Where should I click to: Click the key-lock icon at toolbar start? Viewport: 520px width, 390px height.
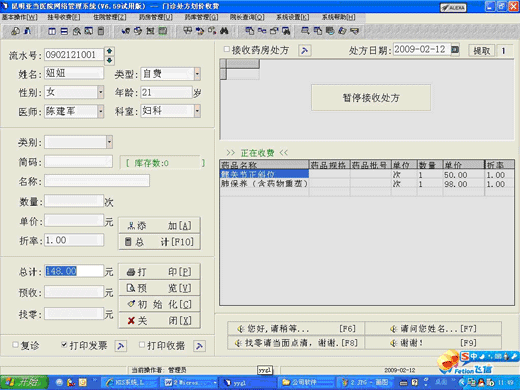(15, 31)
